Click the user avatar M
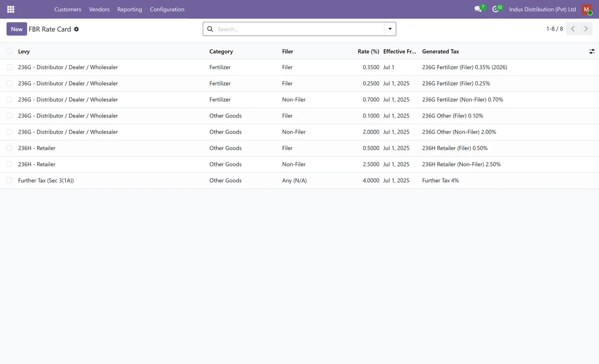 point(587,9)
